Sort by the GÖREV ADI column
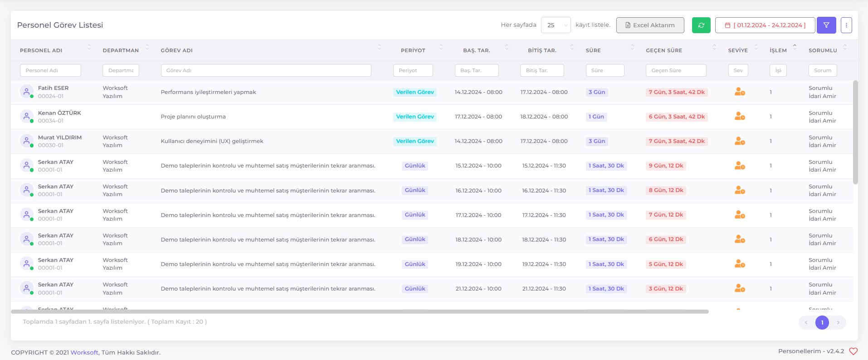868x360 pixels. point(379,47)
